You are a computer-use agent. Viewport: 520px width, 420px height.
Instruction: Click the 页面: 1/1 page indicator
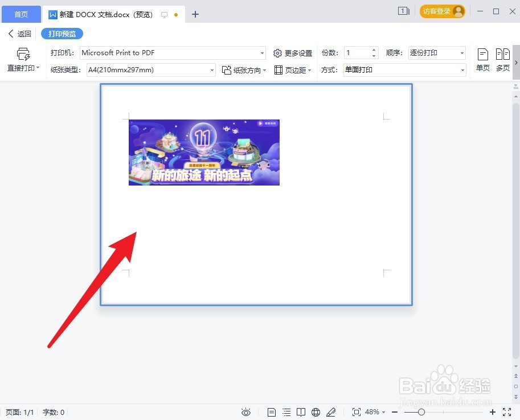(x=19, y=413)
